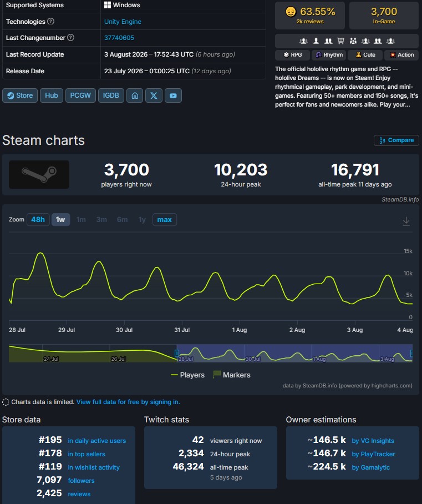Viewport: 422px width, 504px height.
Task: Select the 1m zoom option
Action: tap(81, 220)
